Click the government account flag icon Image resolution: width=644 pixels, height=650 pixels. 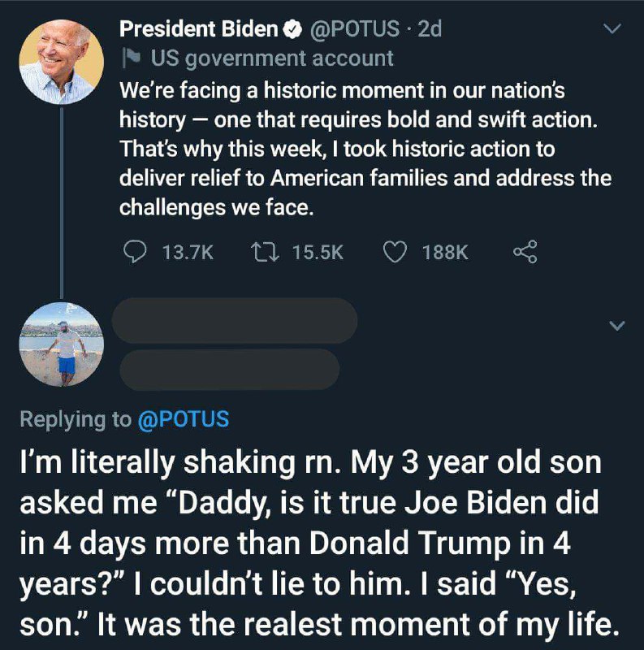click(x=128, y=58)
